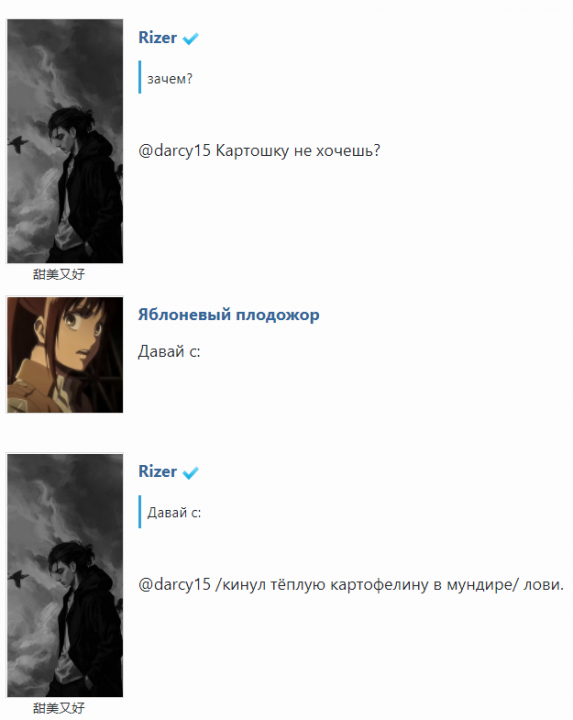Click the blue quote bar beside the quoted "Давай с:"
Screen dimensions: 573x720
point(140,512)
